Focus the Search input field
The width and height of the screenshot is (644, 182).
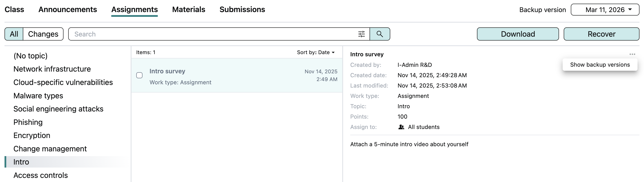(212, 34)
